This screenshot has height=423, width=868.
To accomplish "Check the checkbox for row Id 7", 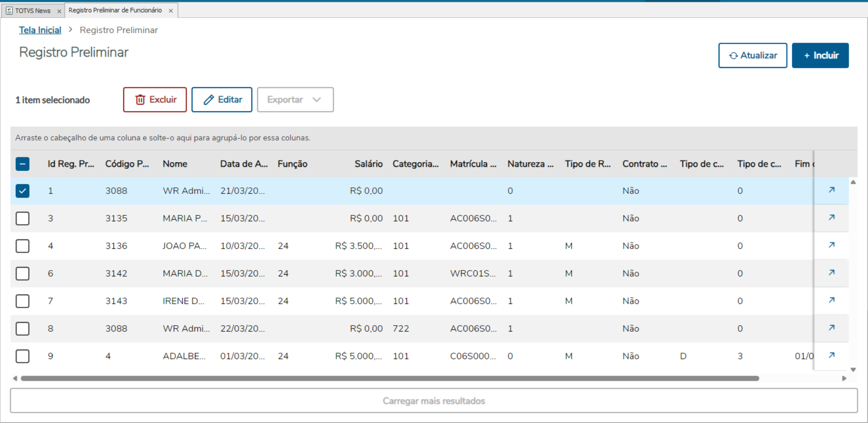I will 23,301.
